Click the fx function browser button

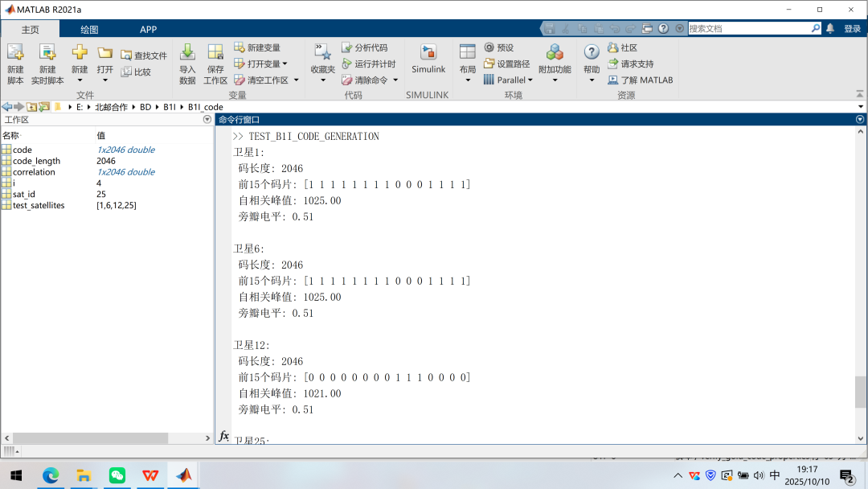pyautogui.click(x=223, y=437)
